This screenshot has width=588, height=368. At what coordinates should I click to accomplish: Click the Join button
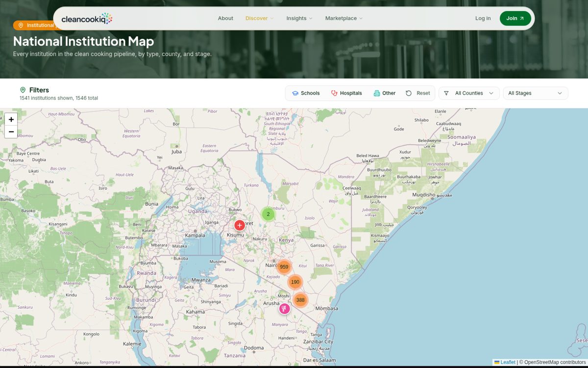pos(515,18)
